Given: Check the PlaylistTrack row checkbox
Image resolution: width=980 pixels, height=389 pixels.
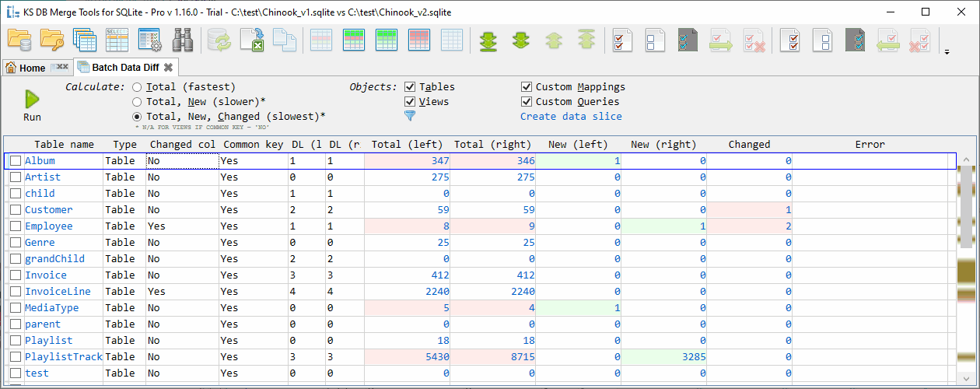Looking at the screenshot, I should click(16, 357).
